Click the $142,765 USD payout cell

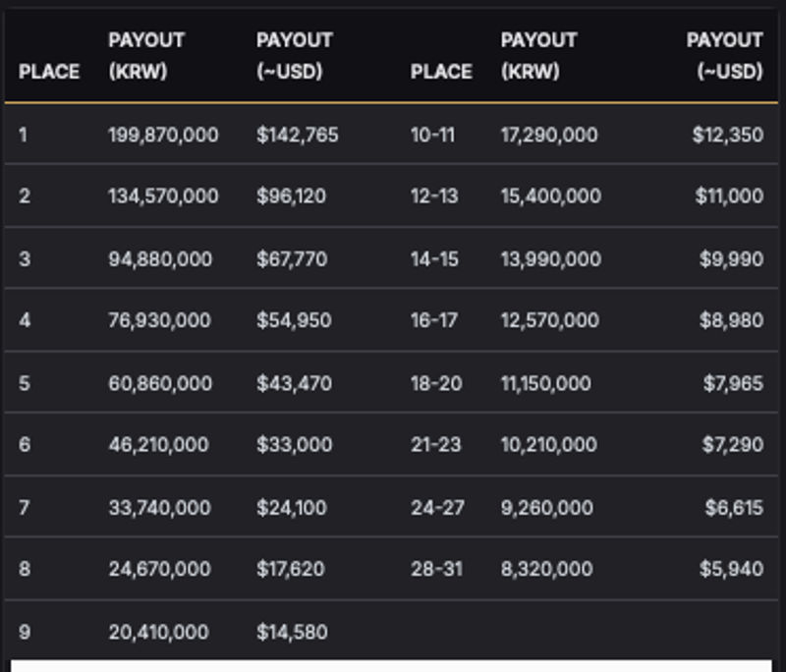[x=298, y=135]
